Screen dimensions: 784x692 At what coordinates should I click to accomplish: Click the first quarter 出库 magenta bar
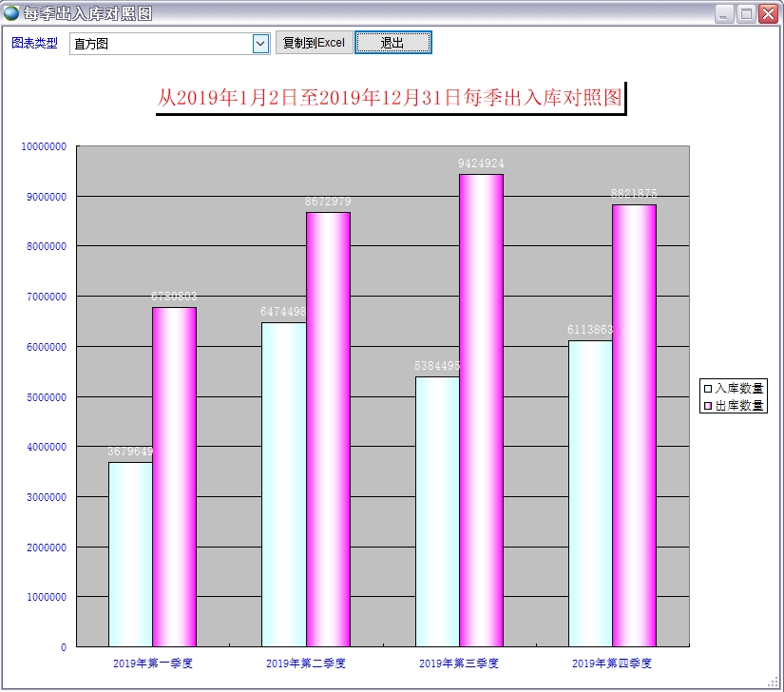pyautogui.click(x=174, y=475)
